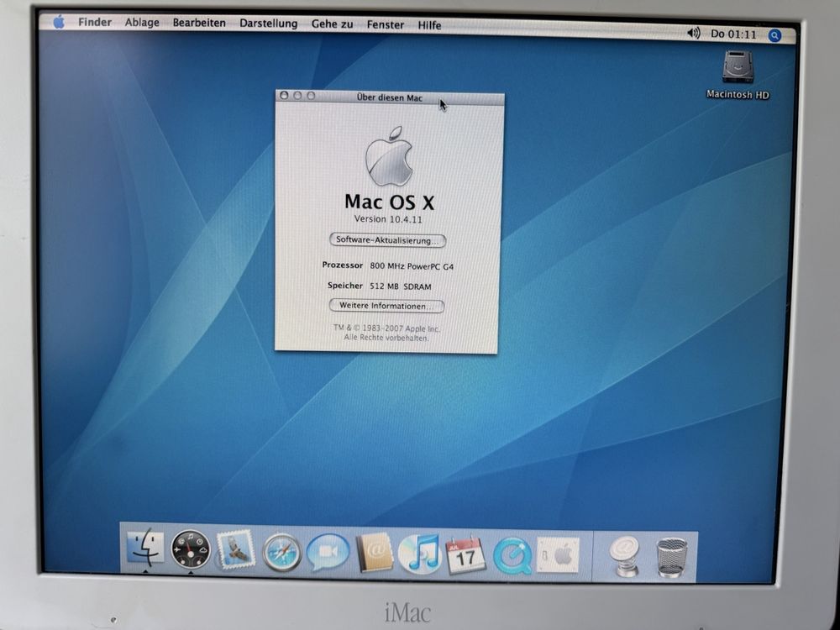Screen dimensions: 840x630
Task: Launch Safari from the Dock
Action: (281, 553)
